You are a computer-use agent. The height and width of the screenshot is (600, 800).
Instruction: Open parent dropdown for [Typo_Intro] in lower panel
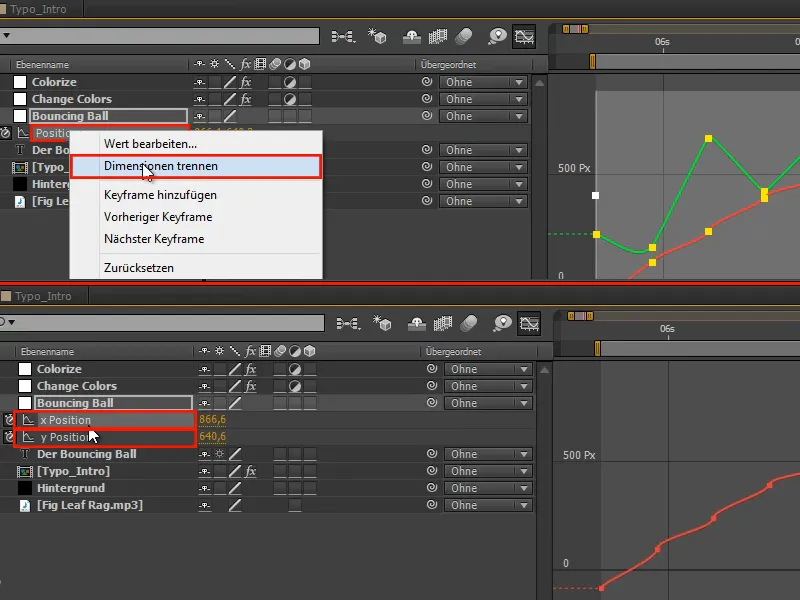(x=488, y=471)
